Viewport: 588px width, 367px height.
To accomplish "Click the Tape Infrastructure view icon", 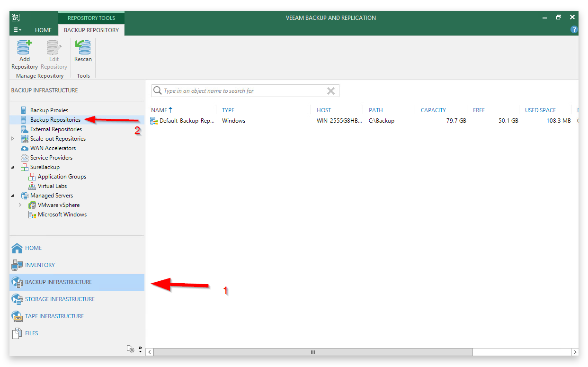I will pos(17,316).
